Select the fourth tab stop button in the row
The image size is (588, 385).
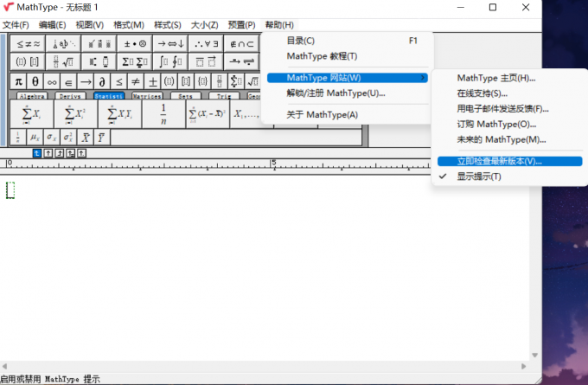(x=71, y=153)
